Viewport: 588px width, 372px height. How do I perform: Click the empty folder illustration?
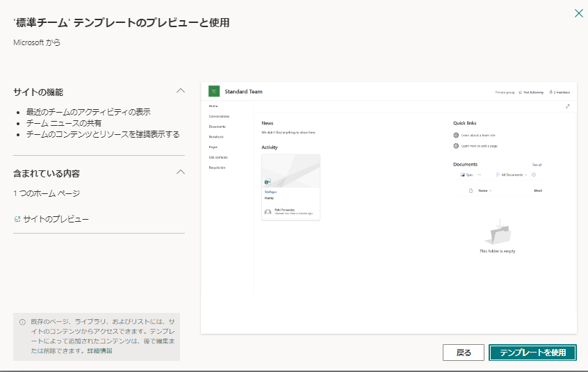click(x=498, y=232)
